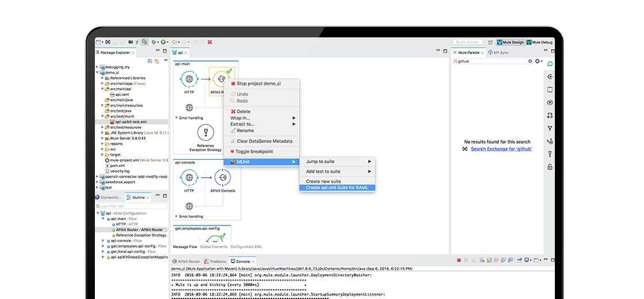Open the Add test to suite submenu
Screen dimensions: 644x299
[x=337, y=171]
